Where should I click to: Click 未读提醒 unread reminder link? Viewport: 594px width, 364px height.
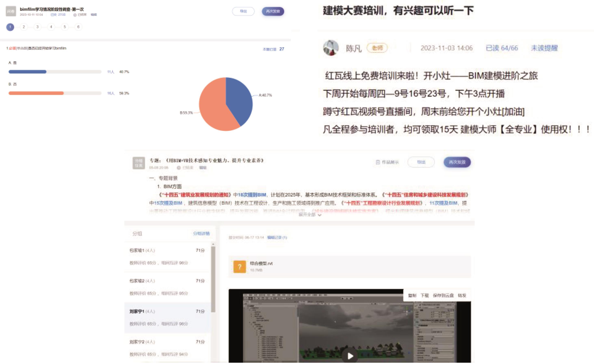point(544,48)
